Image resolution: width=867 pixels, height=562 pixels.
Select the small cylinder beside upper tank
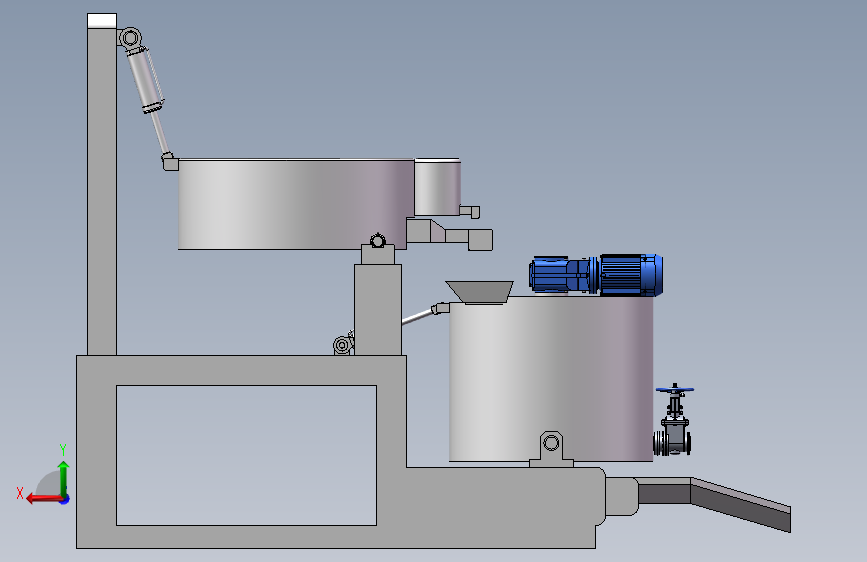[437, 187]
